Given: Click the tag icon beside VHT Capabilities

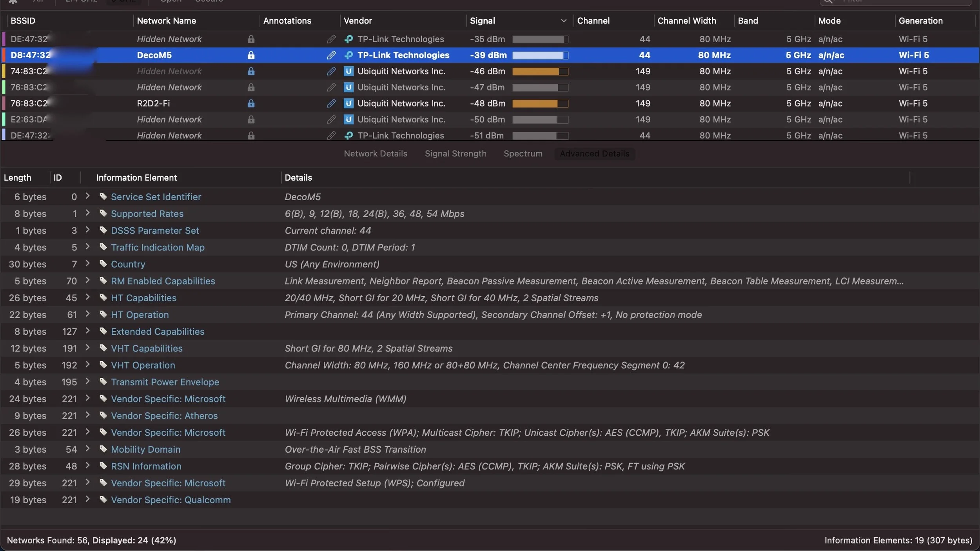Looking at the screenshot, I should tap(103, 348).
